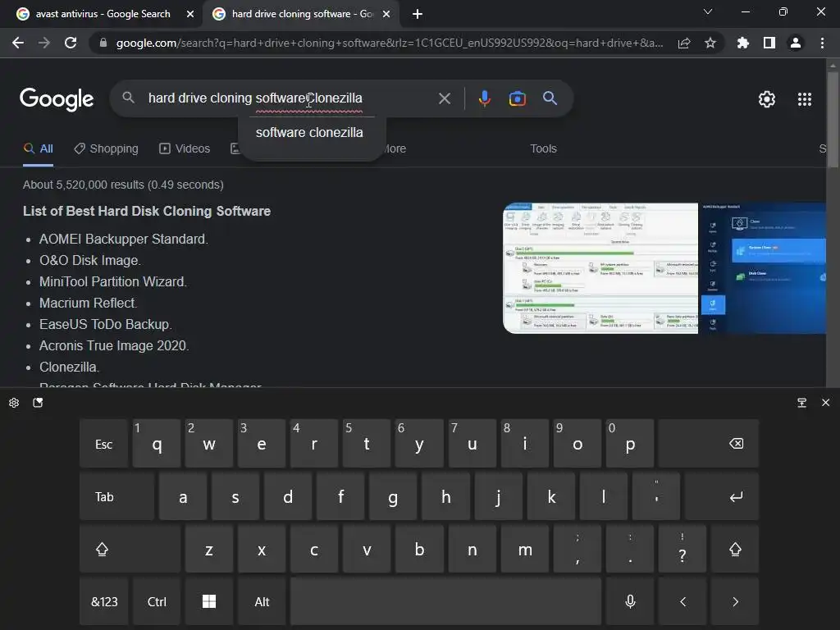Open the disk manager screenshot thumbnail

600,268
